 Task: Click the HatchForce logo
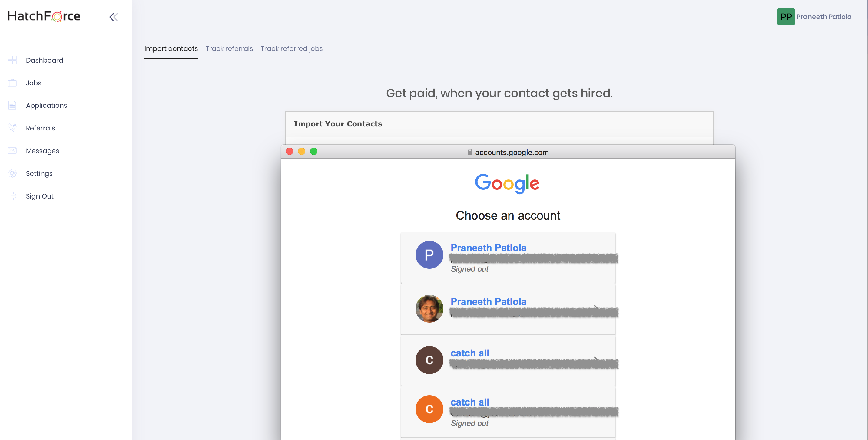click(x=44, y=16)
